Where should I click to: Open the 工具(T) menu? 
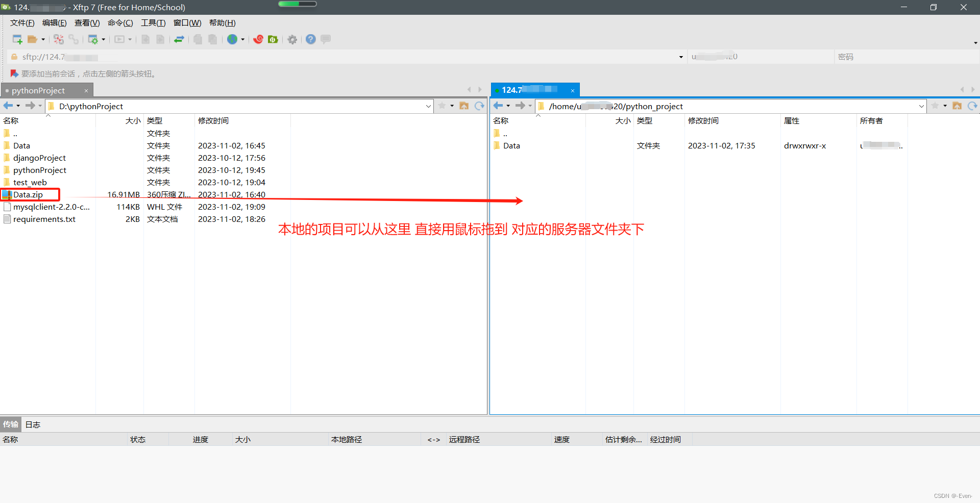(x=153, y=23)
